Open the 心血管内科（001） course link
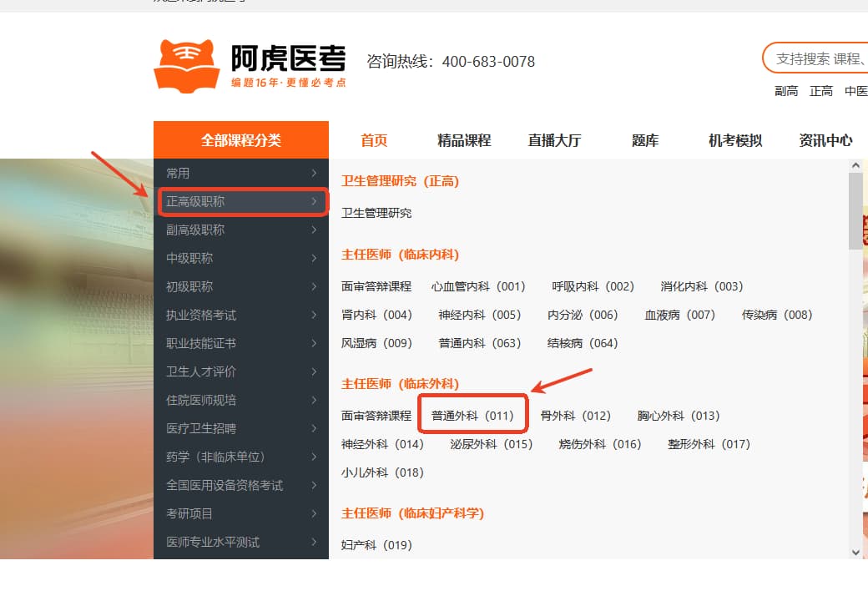The image size is (868, 596). tap(478, 286)
